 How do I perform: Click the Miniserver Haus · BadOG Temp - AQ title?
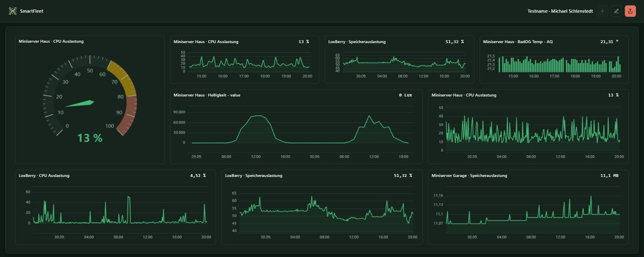click(518, 42)
